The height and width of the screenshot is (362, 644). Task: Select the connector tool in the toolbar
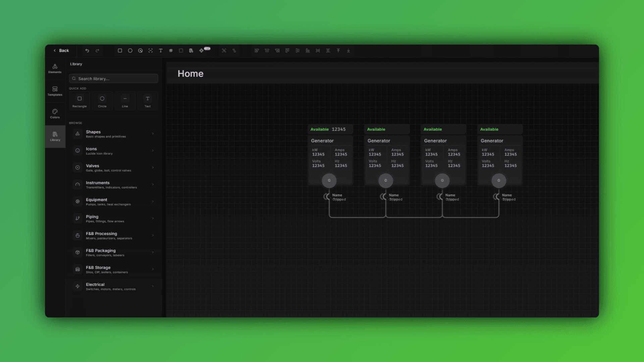pos(234,50)
